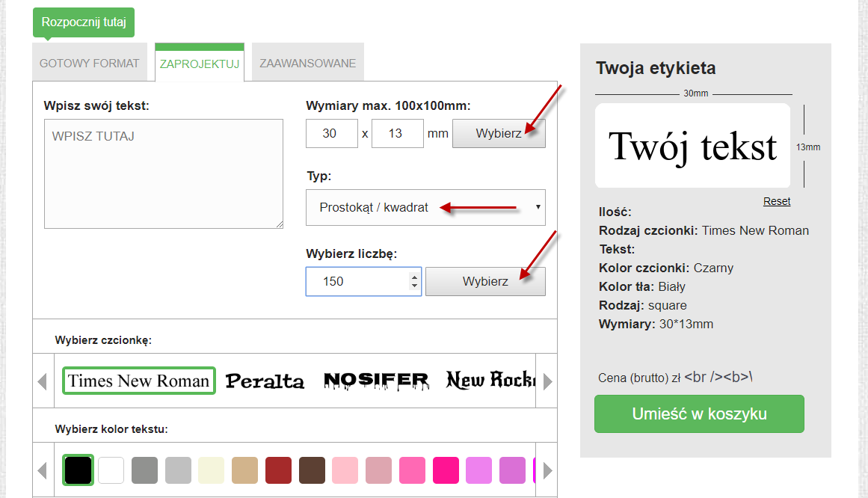
Task: Click Wybierz button next to dimensions
Action: [x=499, y=134]
